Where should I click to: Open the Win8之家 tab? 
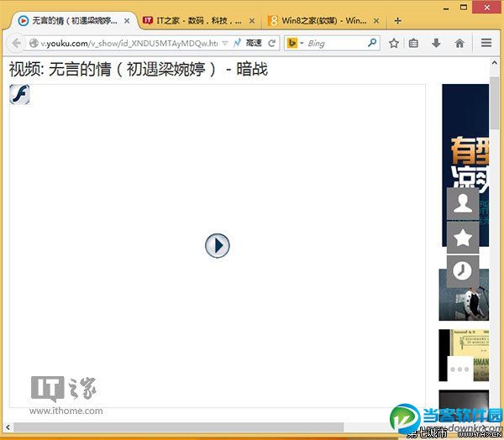[323, 21]
